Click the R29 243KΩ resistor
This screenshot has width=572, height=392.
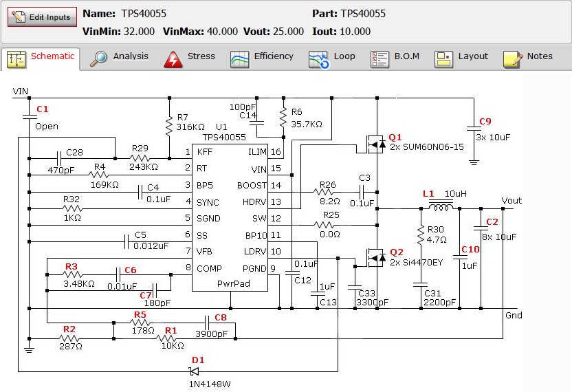(140, 158)
